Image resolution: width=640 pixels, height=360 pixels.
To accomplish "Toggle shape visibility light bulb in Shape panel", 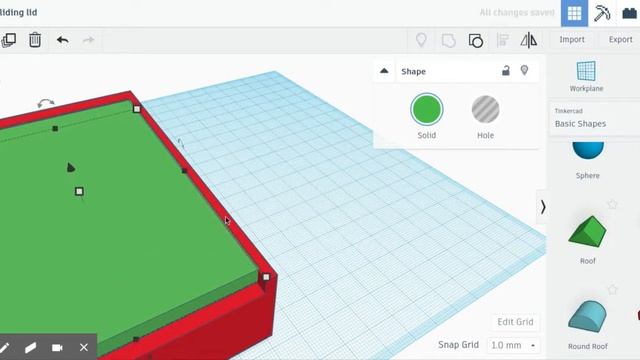I will (524, 71).
